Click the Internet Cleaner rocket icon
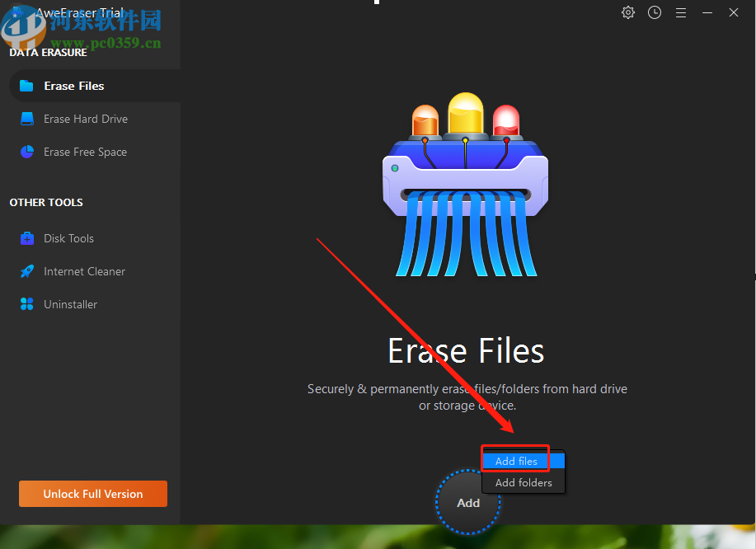 click(27, 271)
